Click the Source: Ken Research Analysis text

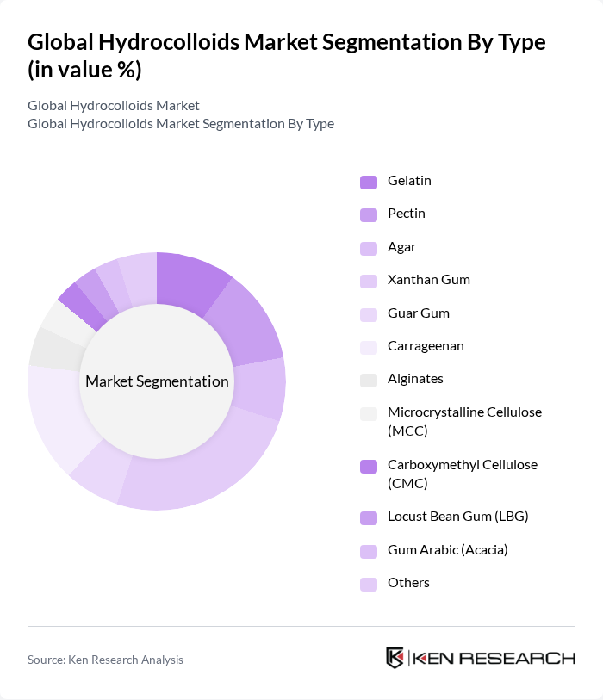tap(105, 660)
